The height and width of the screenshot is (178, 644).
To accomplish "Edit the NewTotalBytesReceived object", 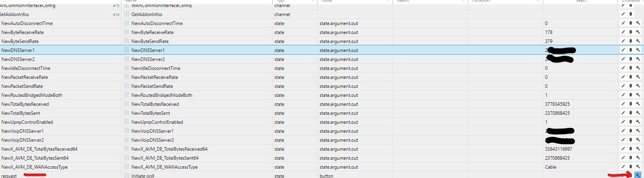I will pos(623,104).
